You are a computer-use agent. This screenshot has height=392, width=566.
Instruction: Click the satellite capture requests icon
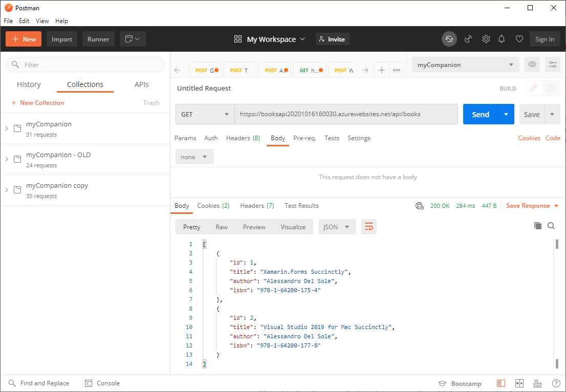[x=468, y=39]
